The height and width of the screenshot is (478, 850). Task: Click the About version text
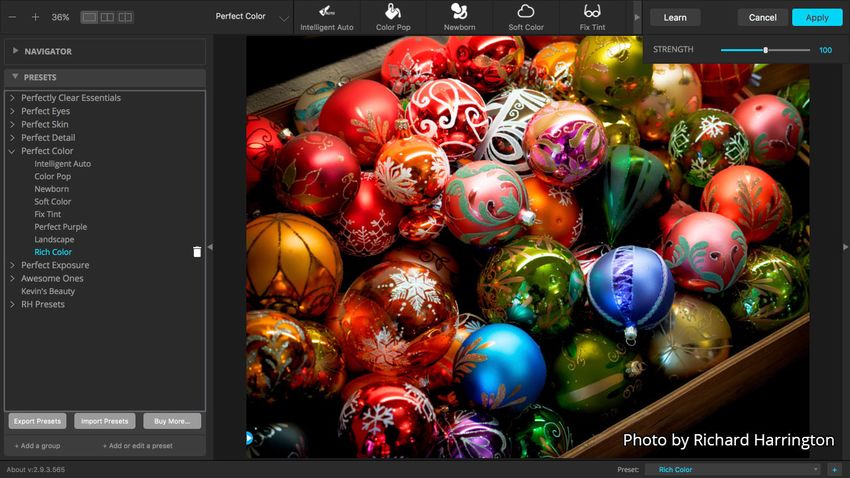[36, 469]
